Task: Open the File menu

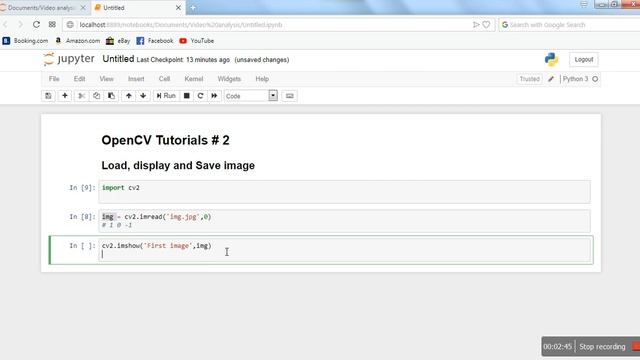Action: 54,79
